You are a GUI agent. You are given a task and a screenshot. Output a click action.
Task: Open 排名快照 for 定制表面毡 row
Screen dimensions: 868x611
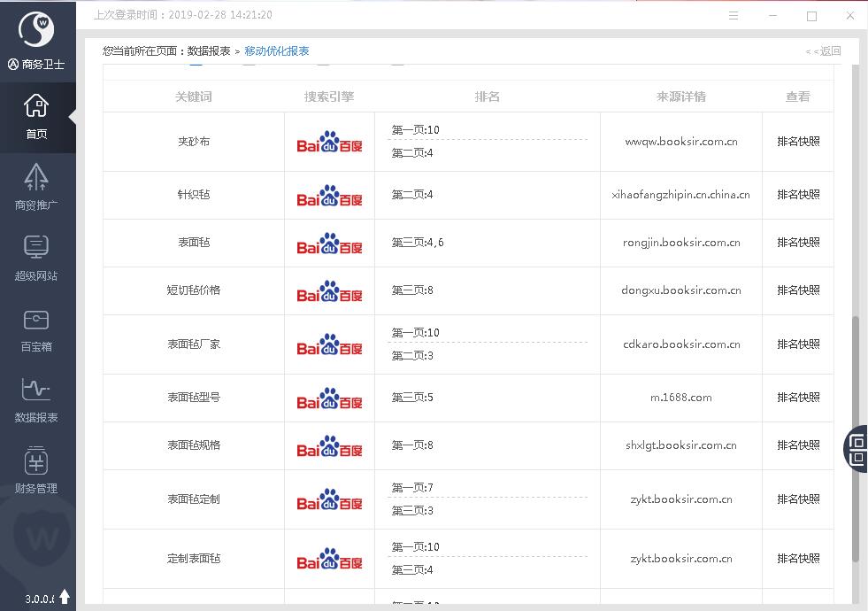coord(798,559)
